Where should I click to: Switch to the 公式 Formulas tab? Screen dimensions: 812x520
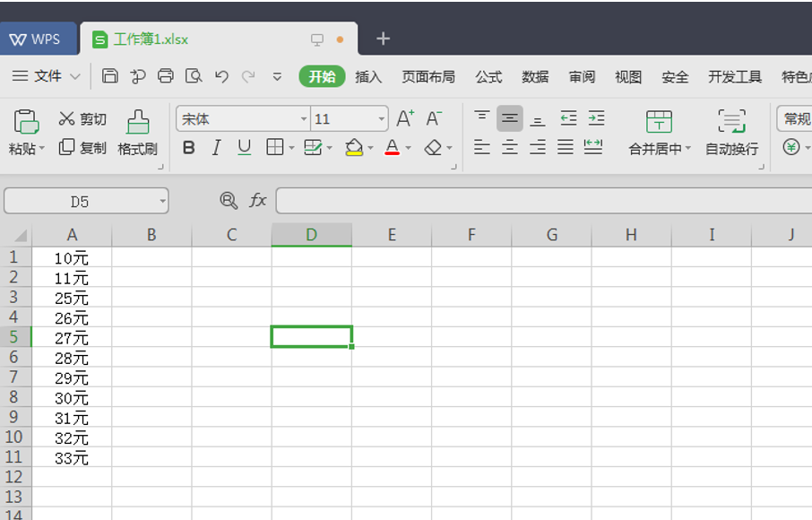point(488,77)
